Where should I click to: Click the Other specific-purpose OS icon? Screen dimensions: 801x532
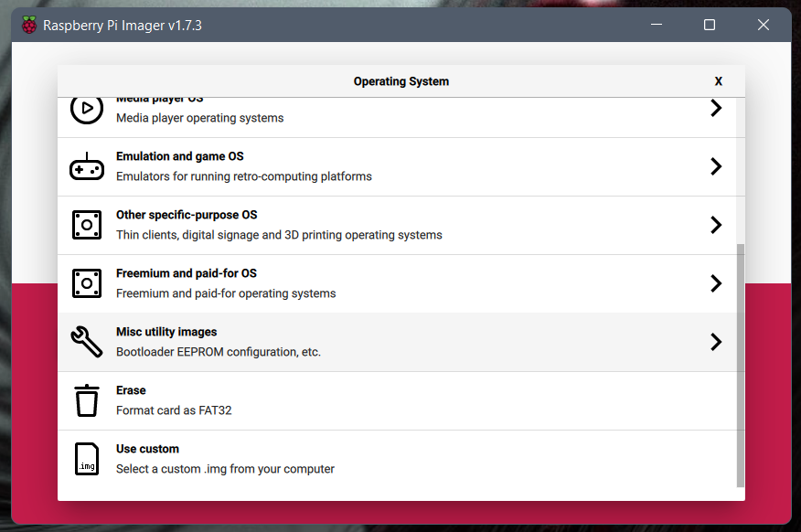87,225
